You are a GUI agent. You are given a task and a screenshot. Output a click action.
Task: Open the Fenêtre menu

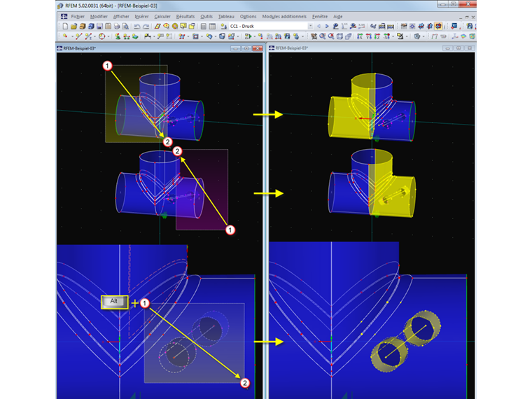click(x=320, y=16)
